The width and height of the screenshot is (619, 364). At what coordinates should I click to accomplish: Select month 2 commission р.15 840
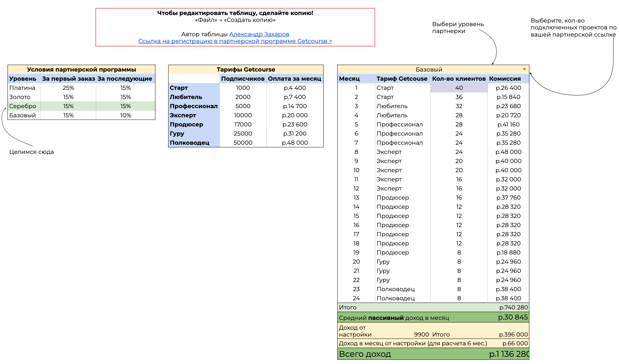click(508, 97)
